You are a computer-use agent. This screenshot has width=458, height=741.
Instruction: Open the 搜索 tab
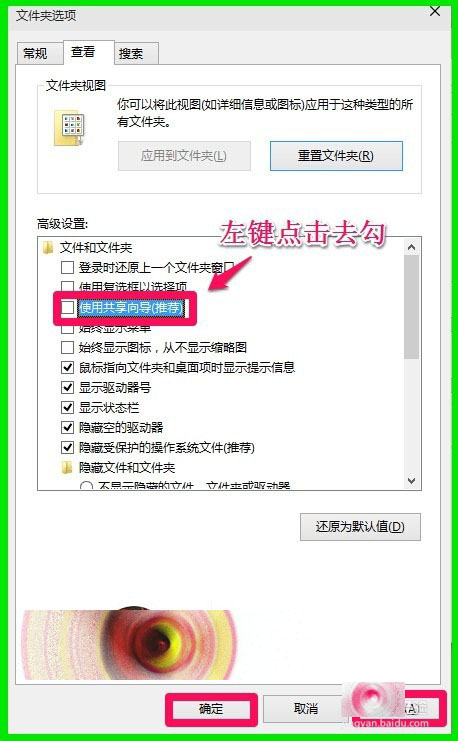pos(131,53)
